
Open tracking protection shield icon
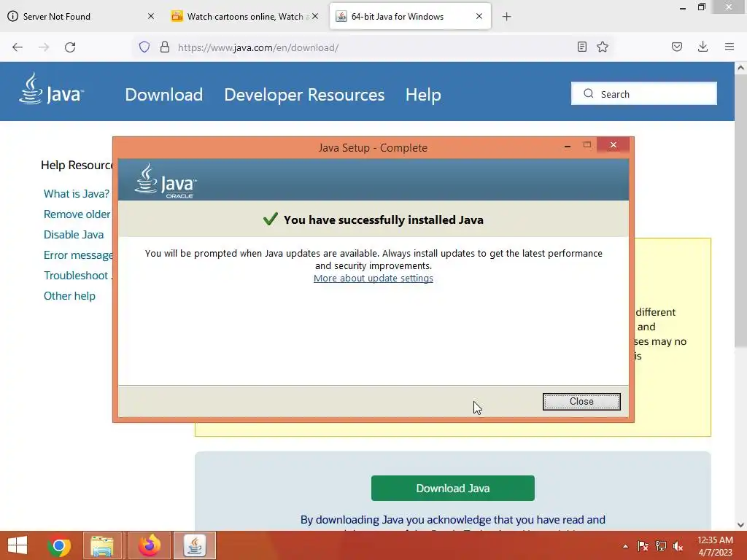(144, 47)
